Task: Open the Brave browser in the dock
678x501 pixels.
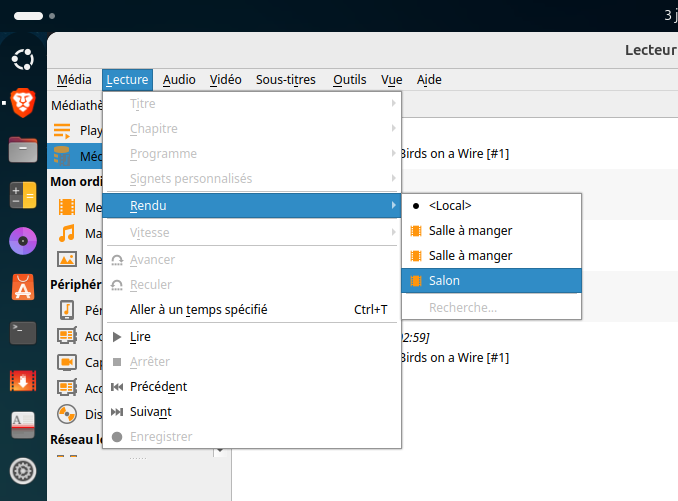Action: point(23,101)
